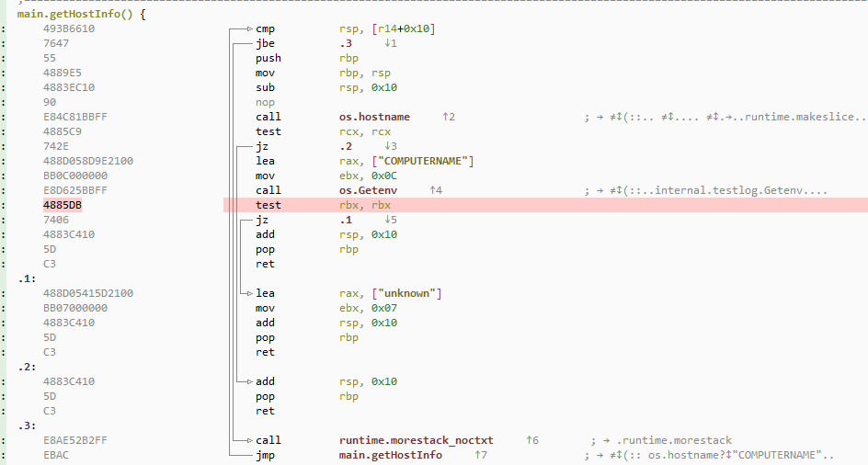868x465 pixels.
Task: Click operand ebx, 0x0C
Action: coord(368,176)
